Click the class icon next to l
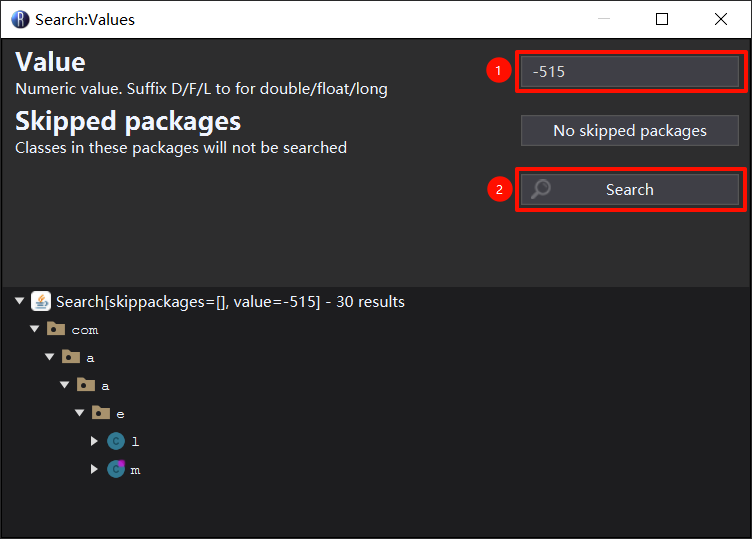 (x=116, y=441)
